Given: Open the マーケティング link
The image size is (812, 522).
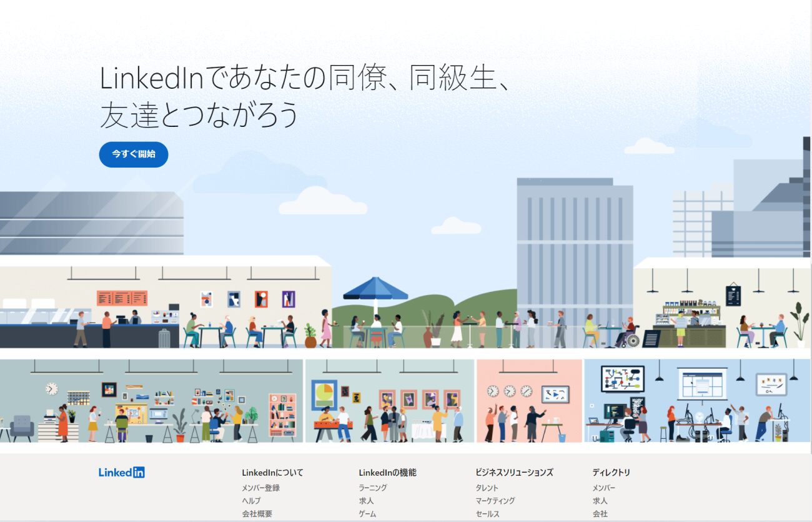Looking at the screenshot, I should click(495, 501).
